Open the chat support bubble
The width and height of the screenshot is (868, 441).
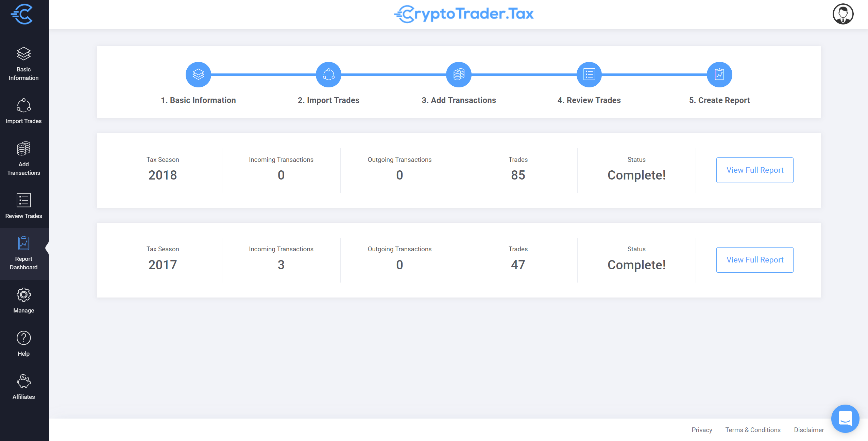[x=845, y=418]
